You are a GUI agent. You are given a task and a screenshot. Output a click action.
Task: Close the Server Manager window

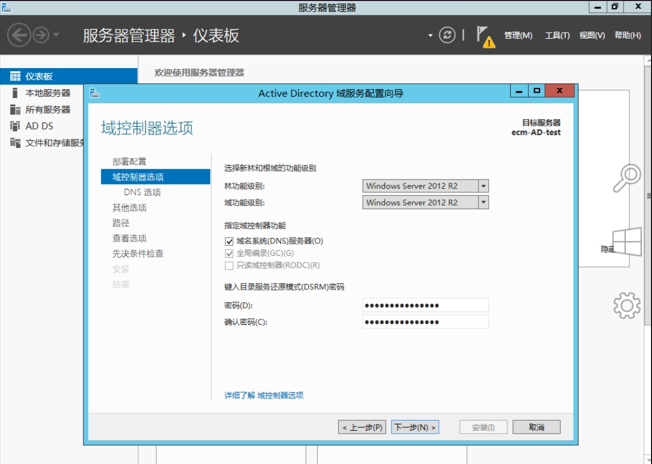click(638, 7)
